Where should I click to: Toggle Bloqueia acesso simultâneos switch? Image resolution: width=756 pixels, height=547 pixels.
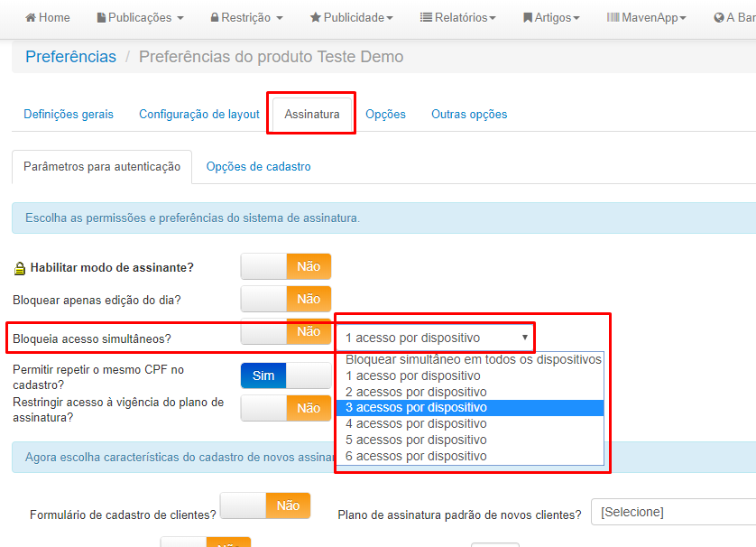point(286,331)
